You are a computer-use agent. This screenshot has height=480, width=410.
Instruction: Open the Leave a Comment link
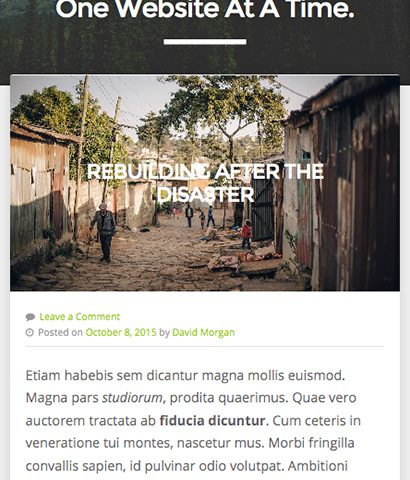point(80,316)
